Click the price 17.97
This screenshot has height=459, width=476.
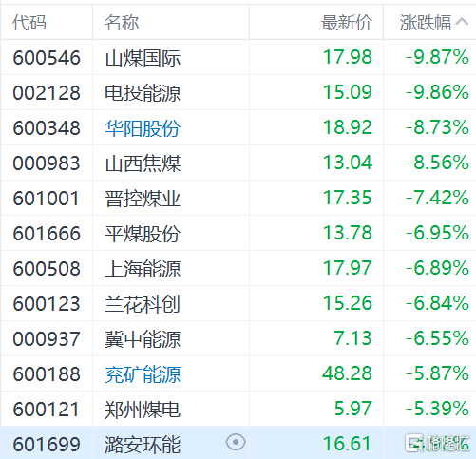348,268
